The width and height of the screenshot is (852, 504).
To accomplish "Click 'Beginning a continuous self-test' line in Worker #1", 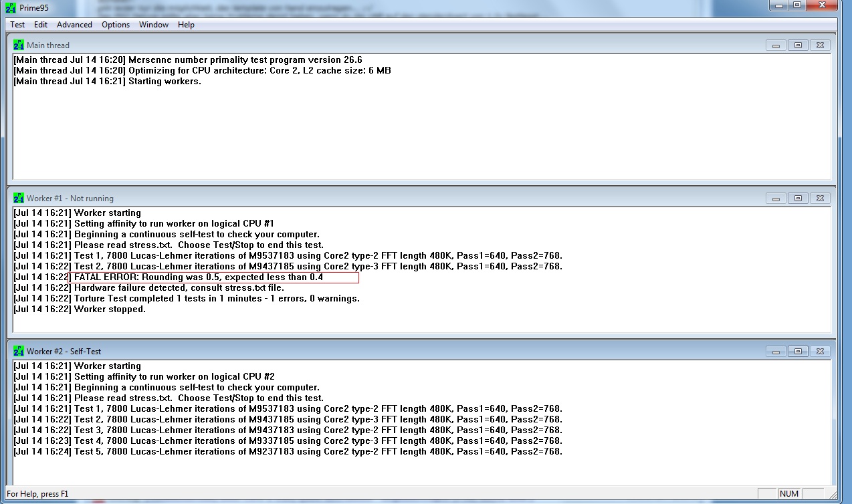I will [x=167, y=235].
